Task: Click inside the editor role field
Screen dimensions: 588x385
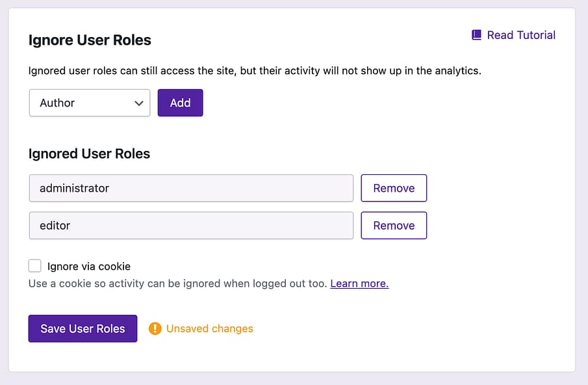Action: click(x=191, y=225)
